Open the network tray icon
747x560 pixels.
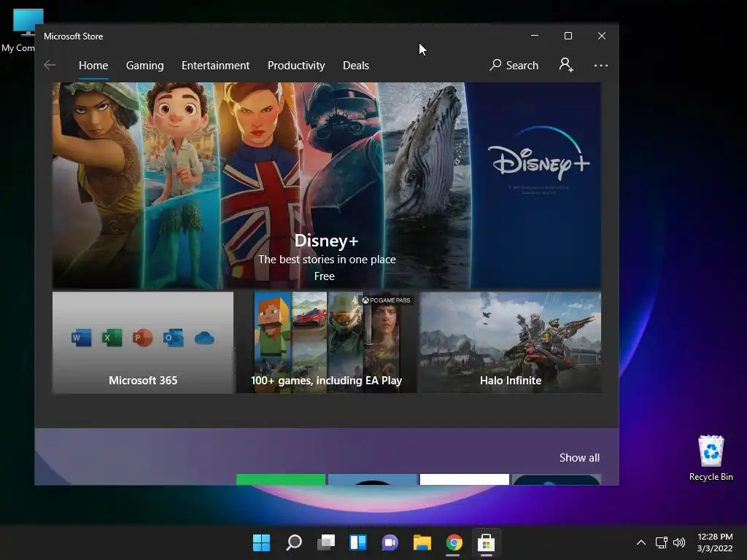(661, 542)
